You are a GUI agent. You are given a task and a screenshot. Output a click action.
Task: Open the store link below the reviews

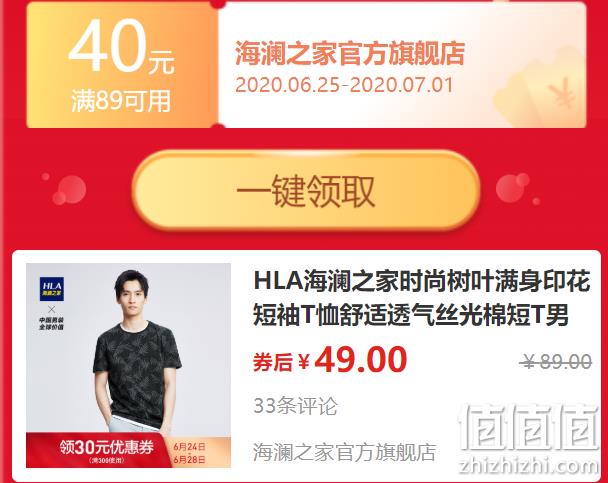click(344, 452)
